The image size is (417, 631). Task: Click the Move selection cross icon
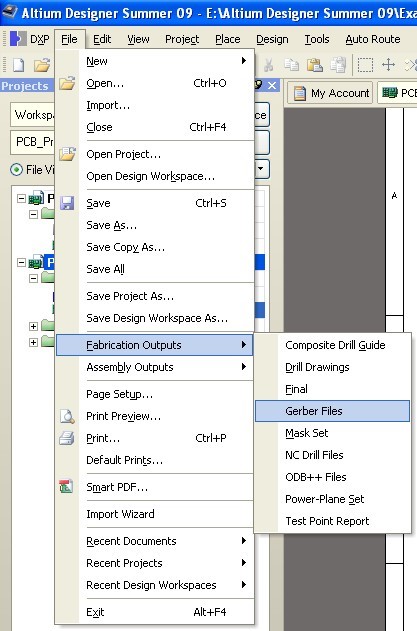pyautogui.click(x=388, y=64)
